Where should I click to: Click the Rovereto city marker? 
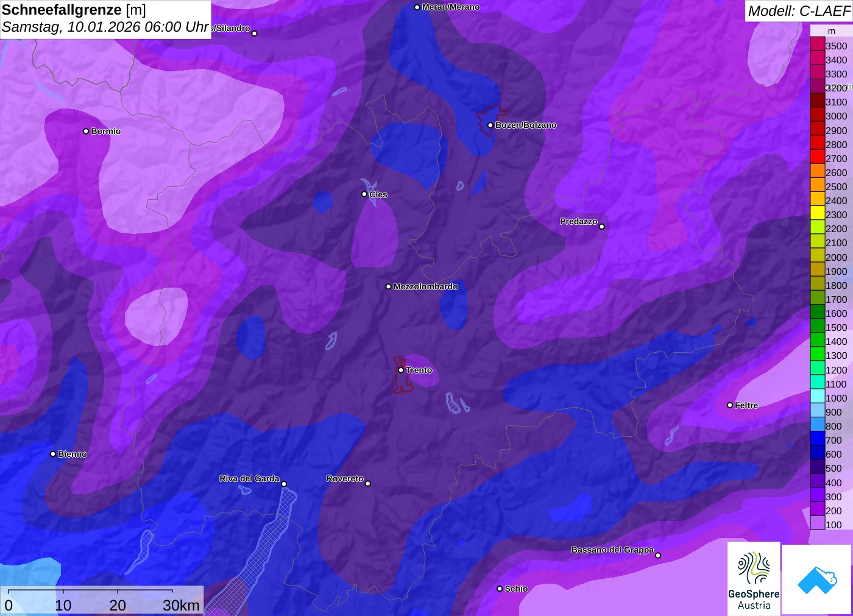tap(368, 484)
